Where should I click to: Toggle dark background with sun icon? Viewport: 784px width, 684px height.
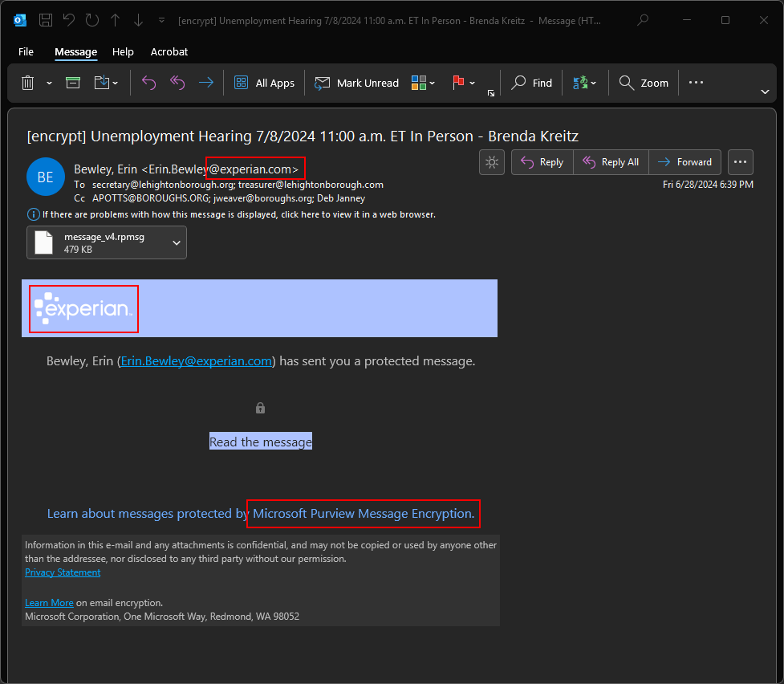coord(491,162)
